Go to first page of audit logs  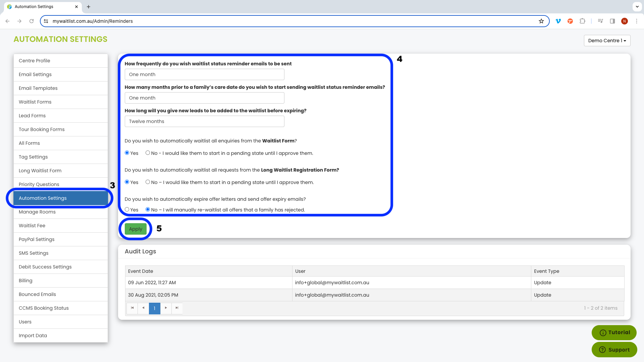click(132, 308)
